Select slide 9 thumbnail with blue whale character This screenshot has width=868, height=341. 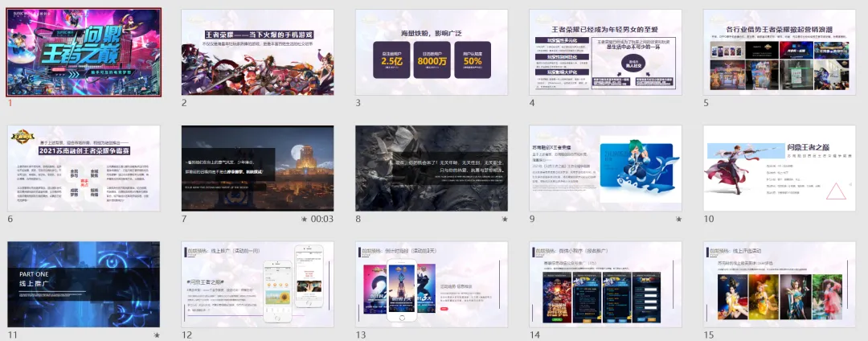(x=605, y=168)
